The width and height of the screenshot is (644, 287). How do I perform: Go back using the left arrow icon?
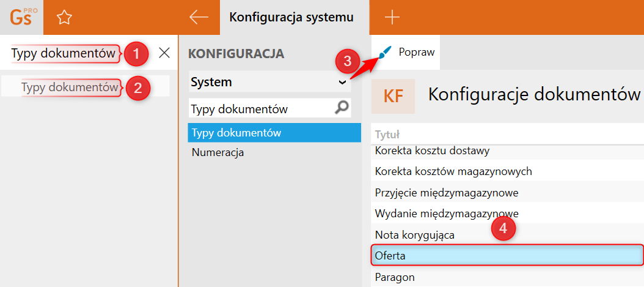point(199,18)
